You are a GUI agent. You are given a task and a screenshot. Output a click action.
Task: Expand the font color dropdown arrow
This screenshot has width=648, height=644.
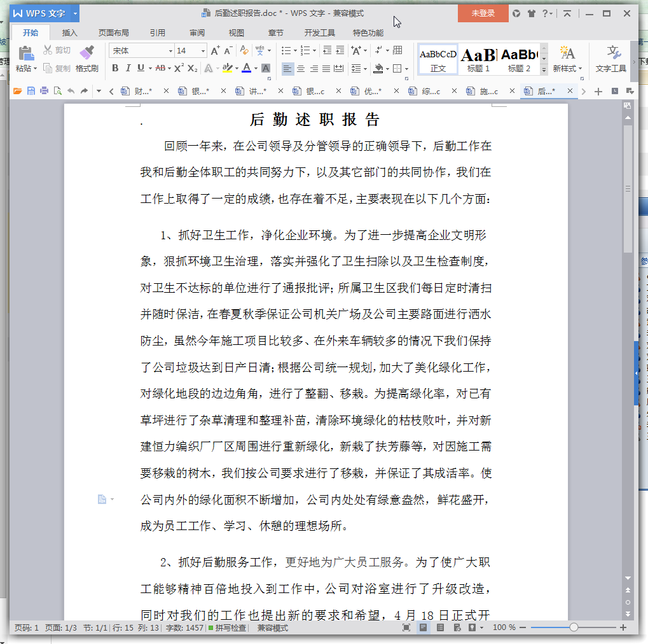pos(256,68)
